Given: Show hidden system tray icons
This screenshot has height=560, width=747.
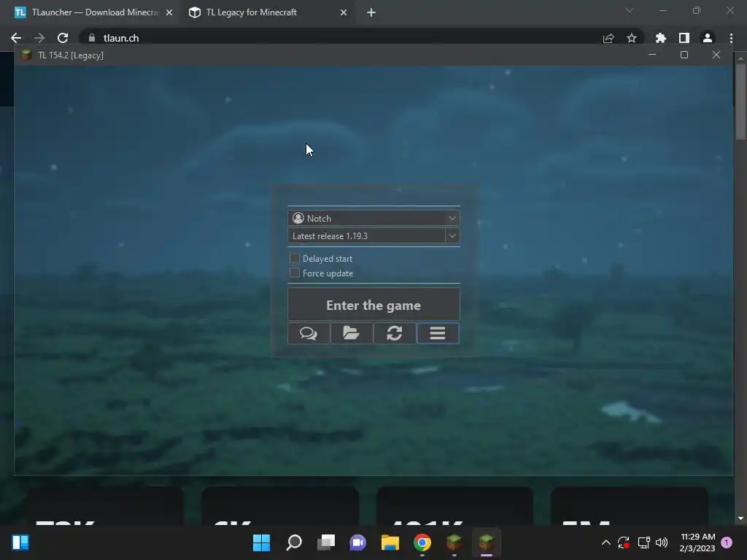Looking at the screenshot, I should tap(606, 542).
